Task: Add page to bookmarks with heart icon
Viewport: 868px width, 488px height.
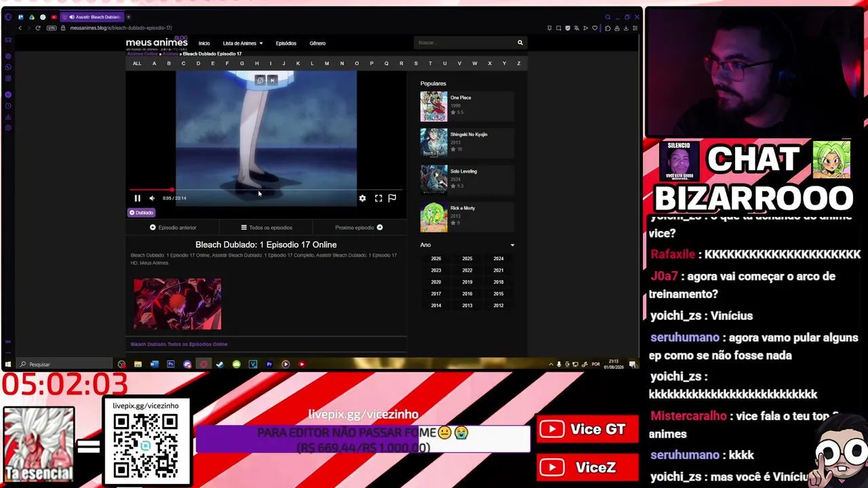Action: (595, 28)
